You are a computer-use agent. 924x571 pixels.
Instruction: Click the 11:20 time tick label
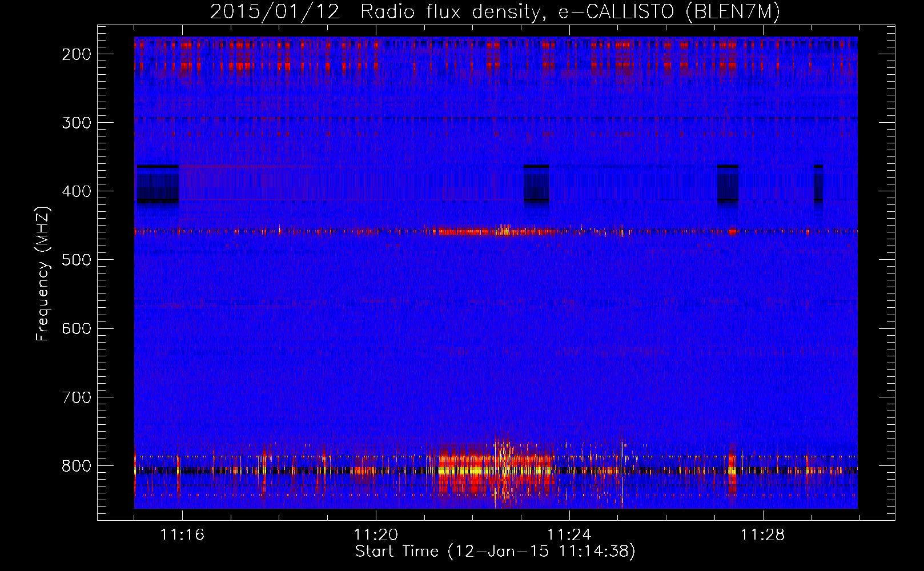(376, 534)
